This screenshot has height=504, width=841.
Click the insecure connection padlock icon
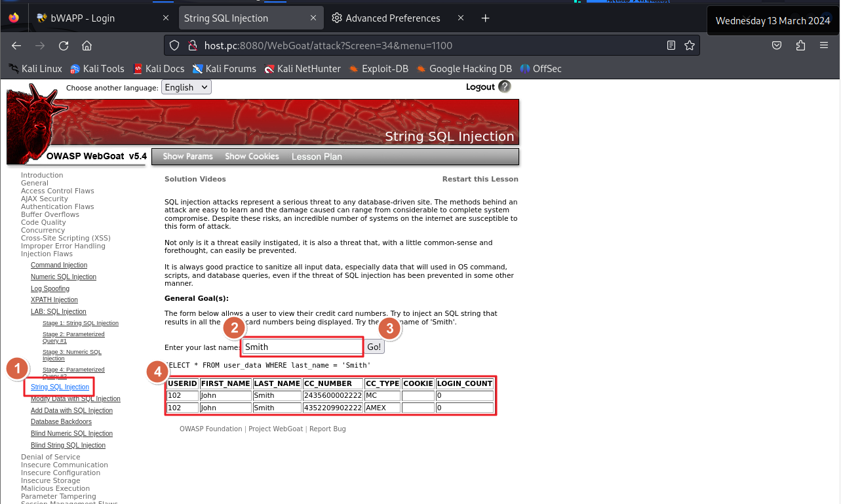[x=192, y=46]
